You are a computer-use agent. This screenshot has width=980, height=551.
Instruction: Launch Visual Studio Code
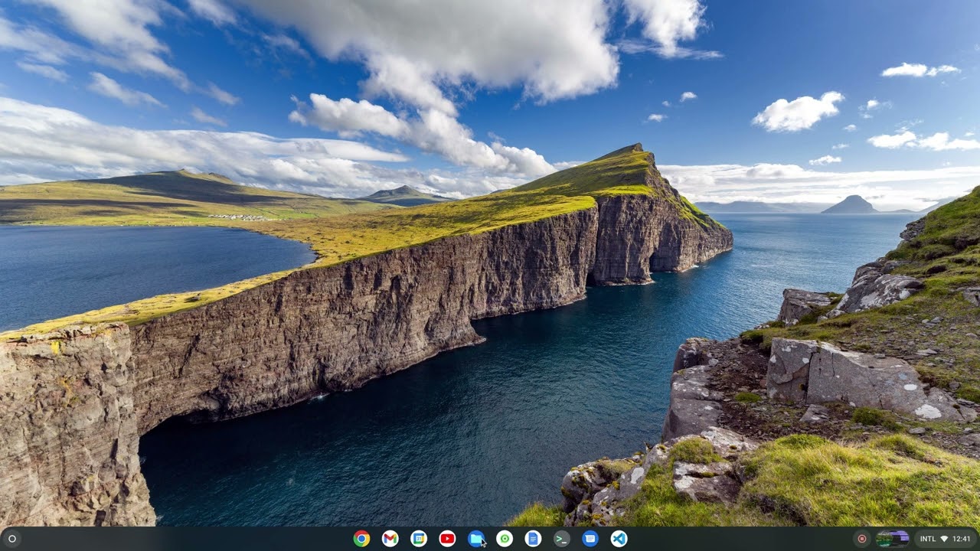point(619,539)
